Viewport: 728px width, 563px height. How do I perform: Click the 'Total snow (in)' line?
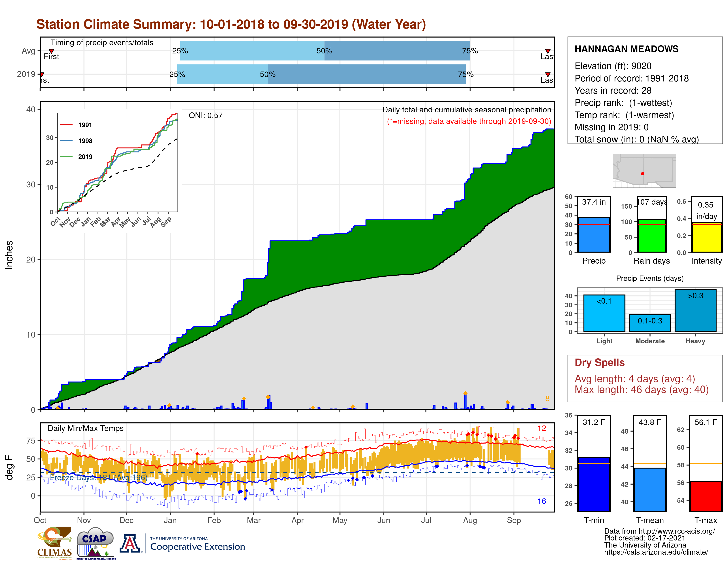tap(637, 139)
